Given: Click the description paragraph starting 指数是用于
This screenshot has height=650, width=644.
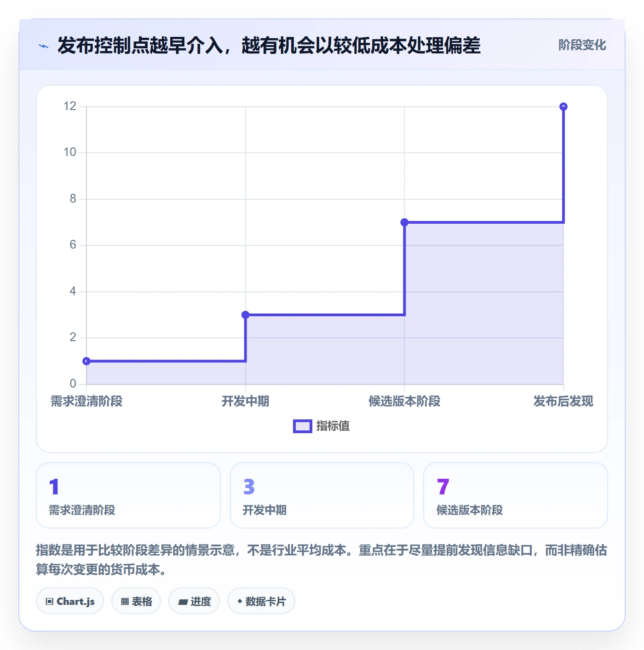Looking at the screenshot, I should click(x=322, y=560).
